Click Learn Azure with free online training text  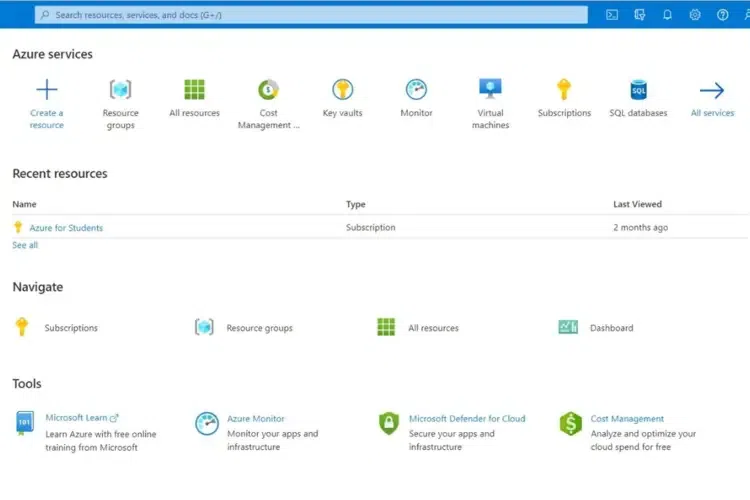pos(100,441)
